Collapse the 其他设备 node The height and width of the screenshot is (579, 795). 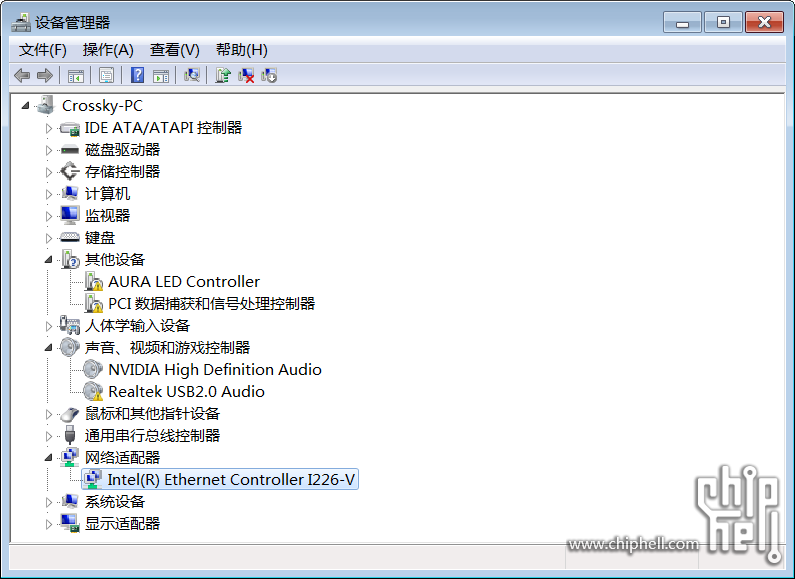(x=49, y=260)
